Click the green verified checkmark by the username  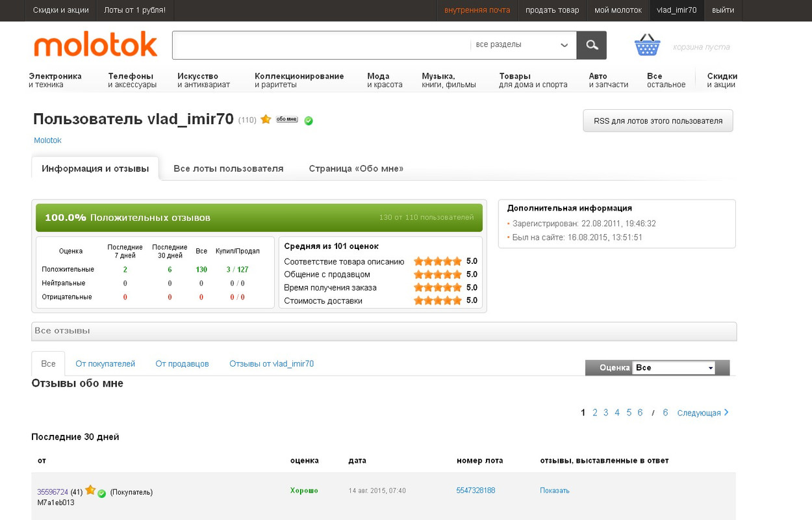pyautogui.click(x=309, y=120)
